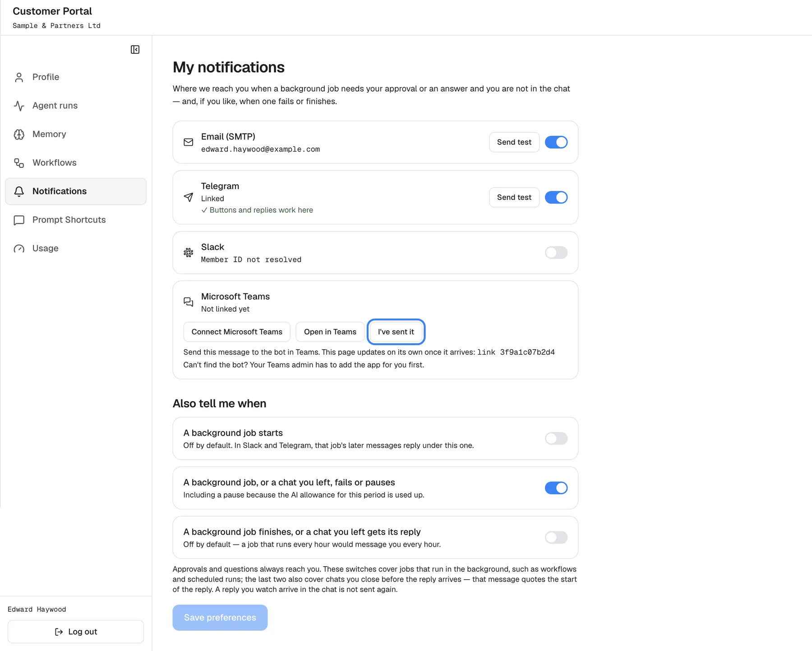This screenshot has height=651, width=812.
Task: Click the email address edward.haywood@example.com
Action: click(260, 149)
